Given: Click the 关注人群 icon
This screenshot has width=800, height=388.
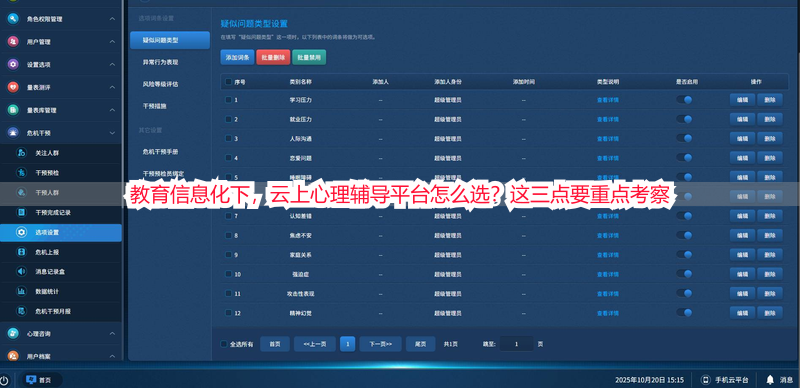Looking at the screenshot, I should [21, 153].
